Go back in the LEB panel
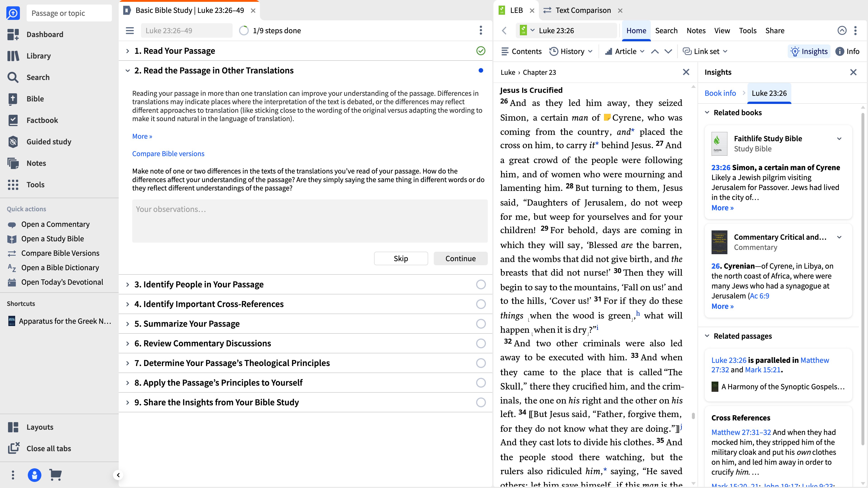The width and height of the screenshot is (868, 488). point(504,31)
